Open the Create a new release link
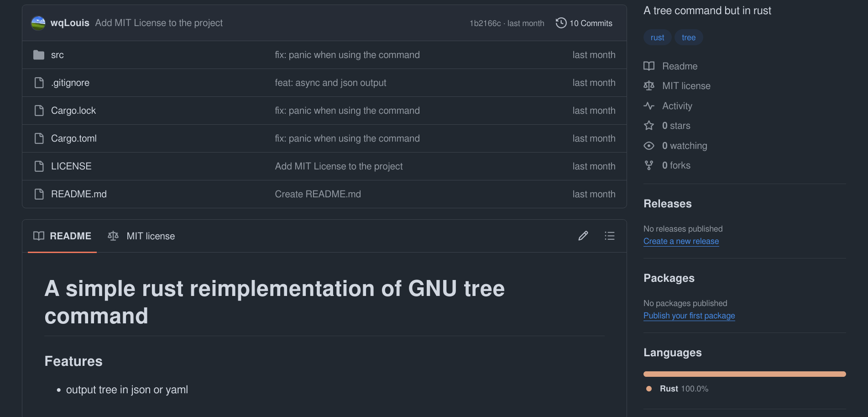Viewport: 868px width, 417px height. [681, 241]
